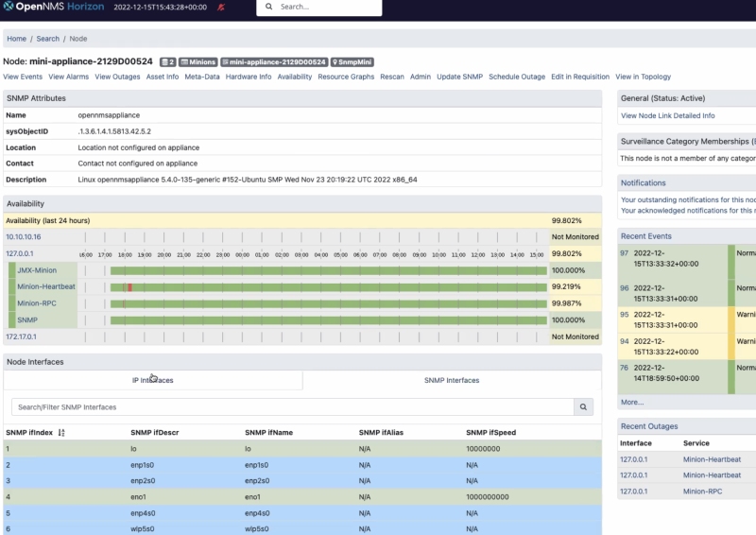The height and width of the screenshot is (535, 756).
Task: Switch to IP Interfaces tab
Action: 153,380
